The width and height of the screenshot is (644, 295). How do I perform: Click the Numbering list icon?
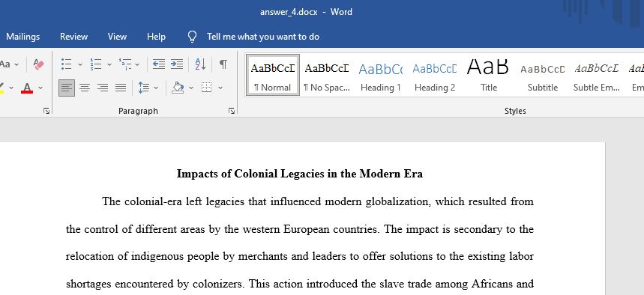[x=96, y=64]
